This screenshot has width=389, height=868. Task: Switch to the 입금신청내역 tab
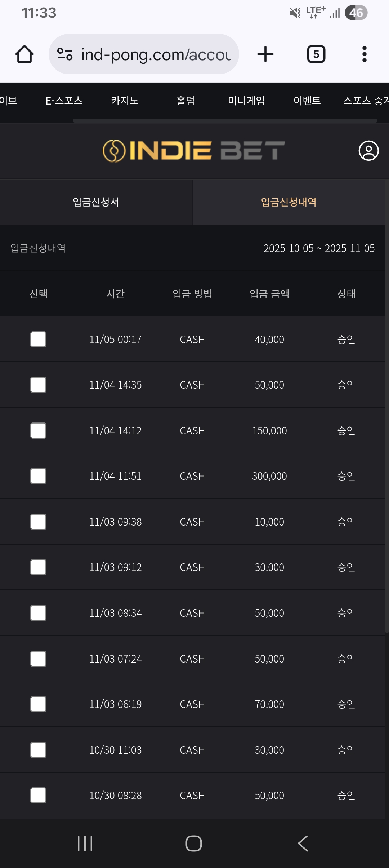[x=289, y=202]
